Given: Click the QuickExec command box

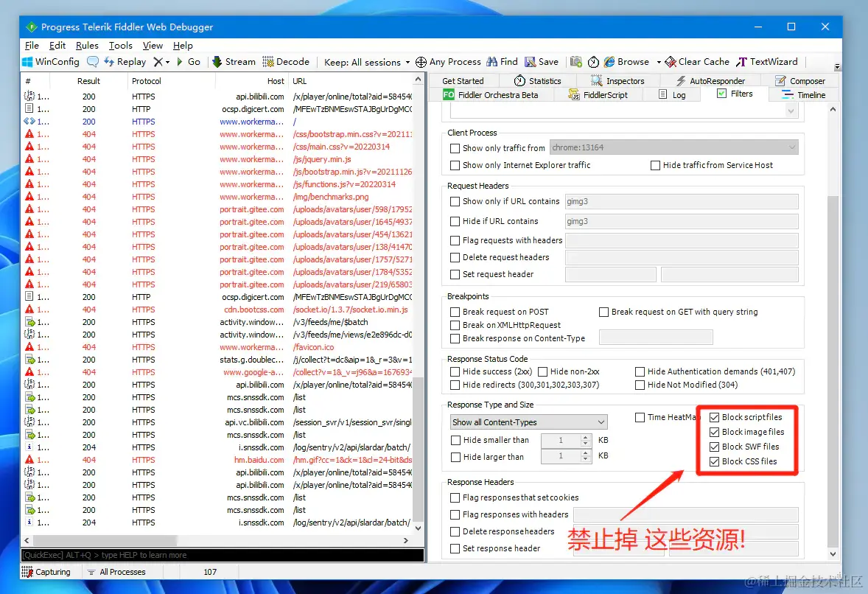Looking at the screenshot, I should point(223,555).
